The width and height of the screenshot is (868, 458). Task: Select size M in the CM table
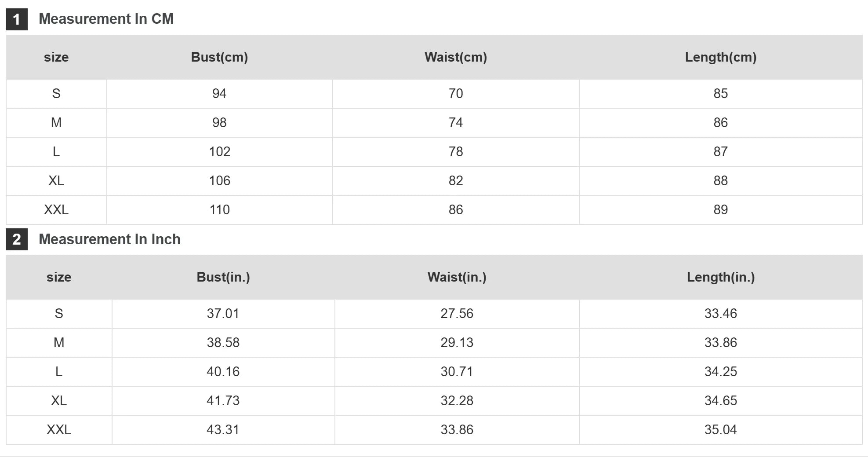pos(56,123)
